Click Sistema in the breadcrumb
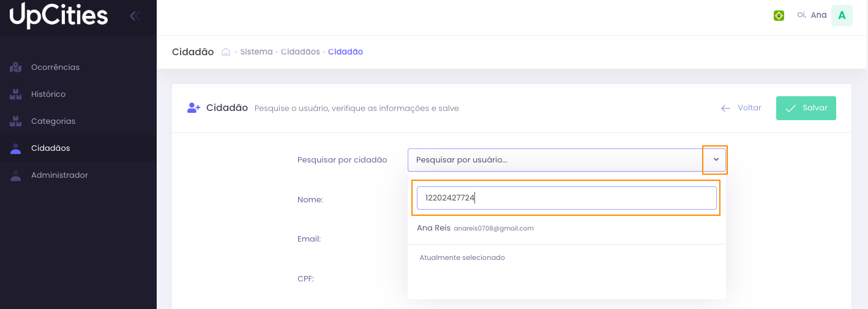 point(256,52)
